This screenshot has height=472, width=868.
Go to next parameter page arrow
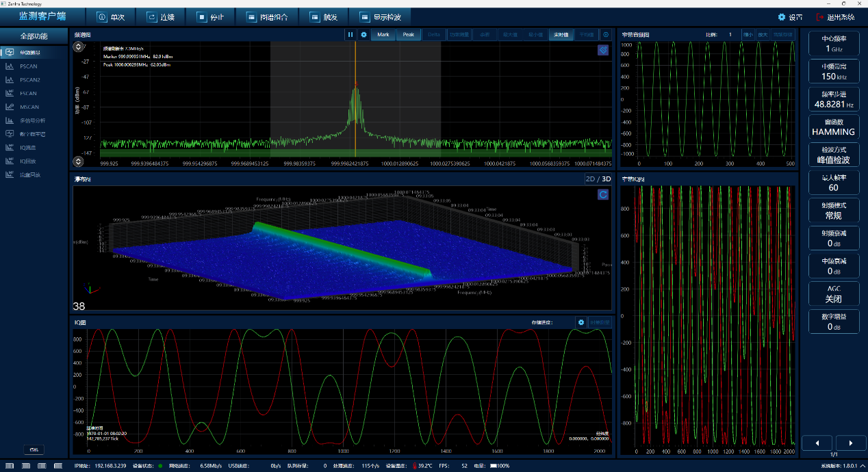851,443
